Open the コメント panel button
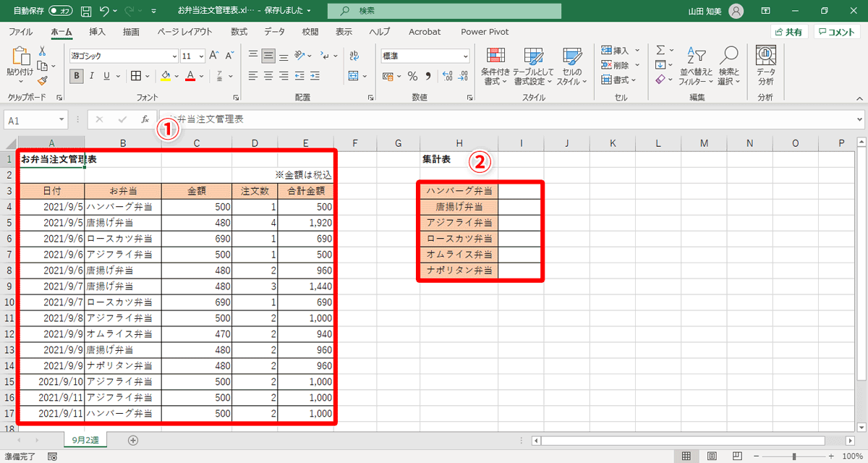 click(836, 32)
